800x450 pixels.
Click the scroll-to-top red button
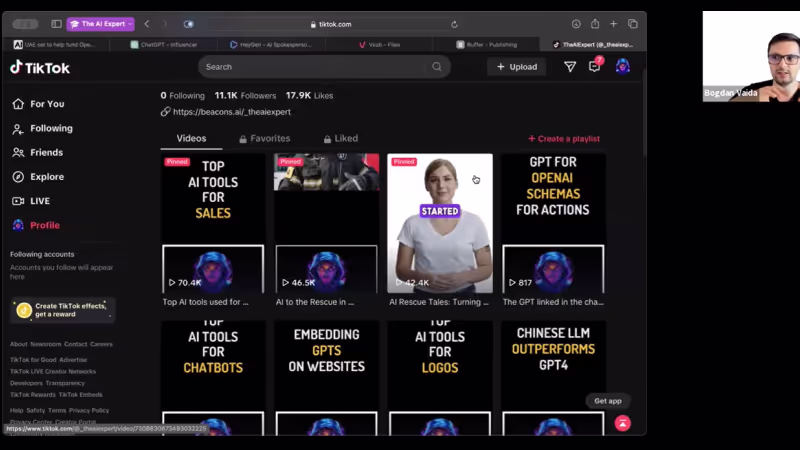(622, 423)
